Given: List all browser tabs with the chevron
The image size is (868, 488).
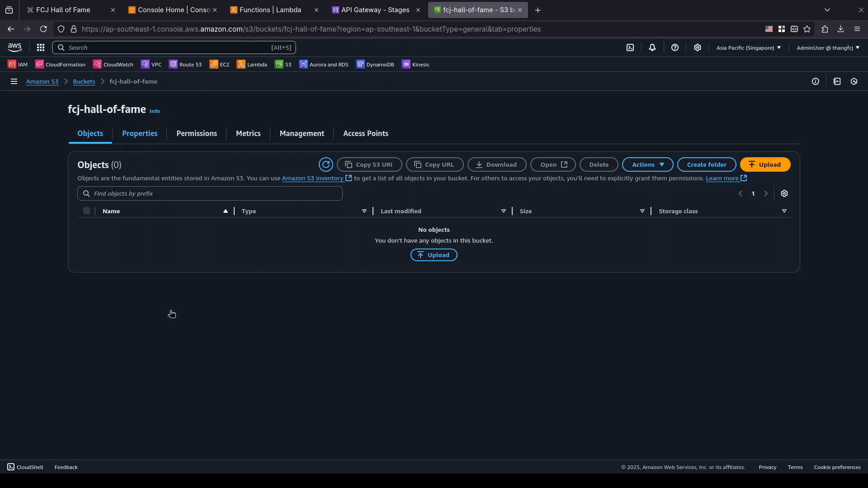Looking at the screenshot, I should click(827, 10).
